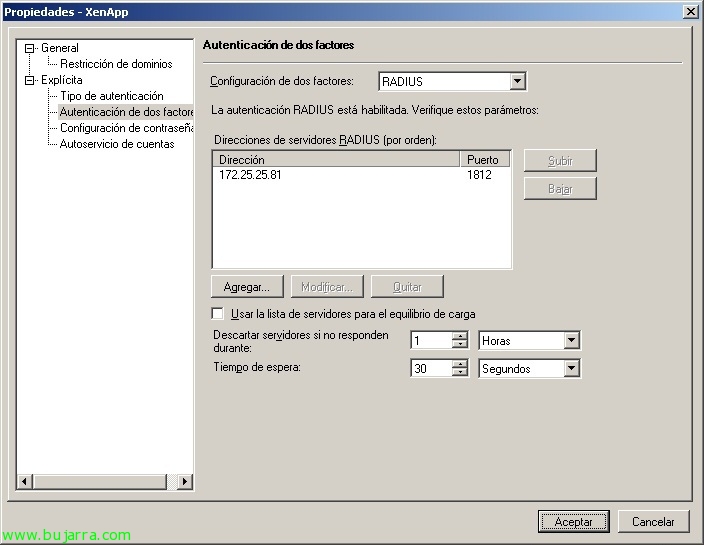704x545 pixels.
Task: Collapse the General tree node
Action: click(x=29, y=48)
